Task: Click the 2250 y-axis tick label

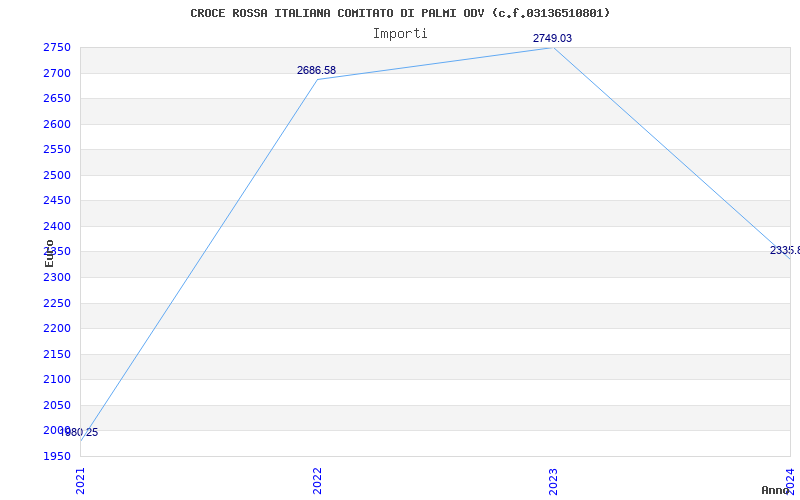Action: [57, 304]
